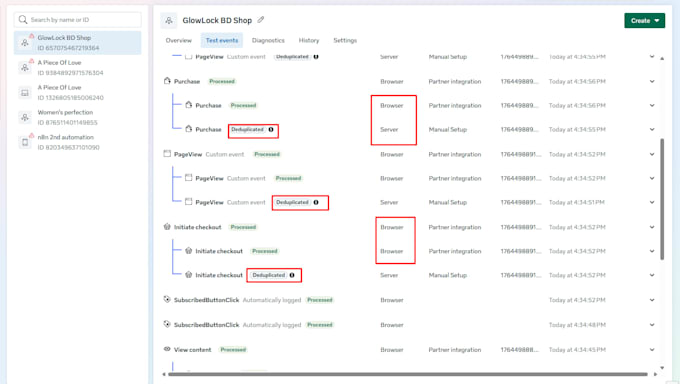Click the horizontal scrollbar at bottom of events
Viewport: 680px width, 384px height.
[408, 374]
